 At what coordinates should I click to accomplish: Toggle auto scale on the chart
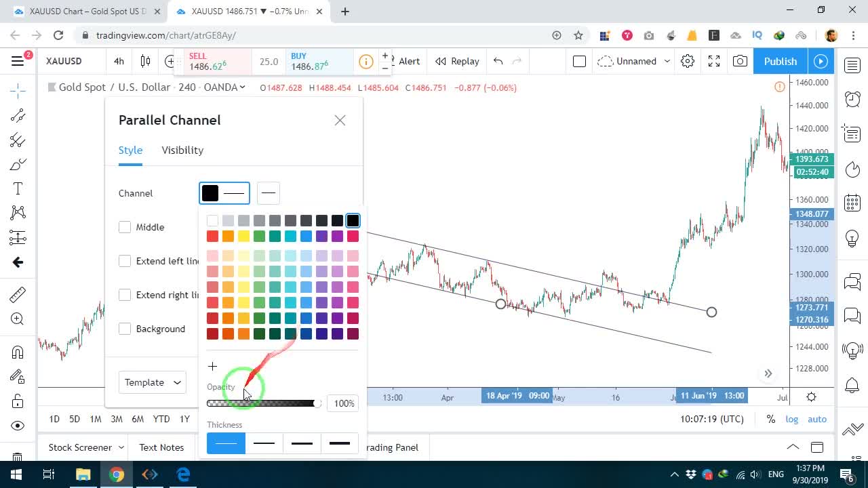(817, 419)
